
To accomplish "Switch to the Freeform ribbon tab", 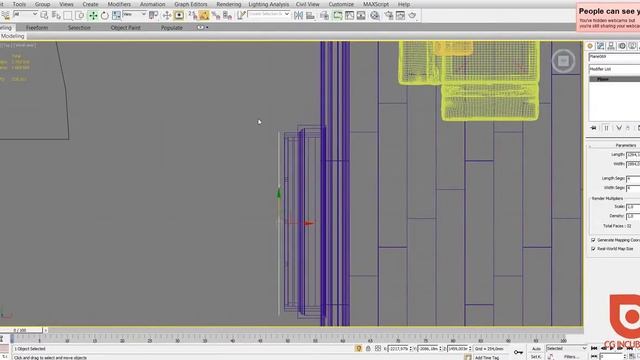I will pos(37,28).
